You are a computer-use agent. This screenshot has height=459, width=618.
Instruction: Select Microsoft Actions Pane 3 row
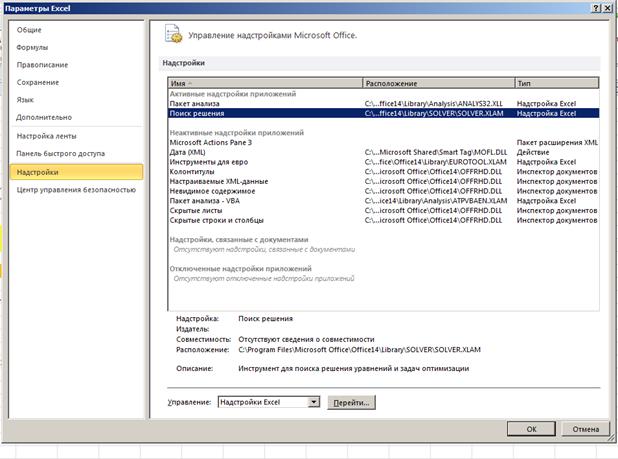tap(383, 143)
